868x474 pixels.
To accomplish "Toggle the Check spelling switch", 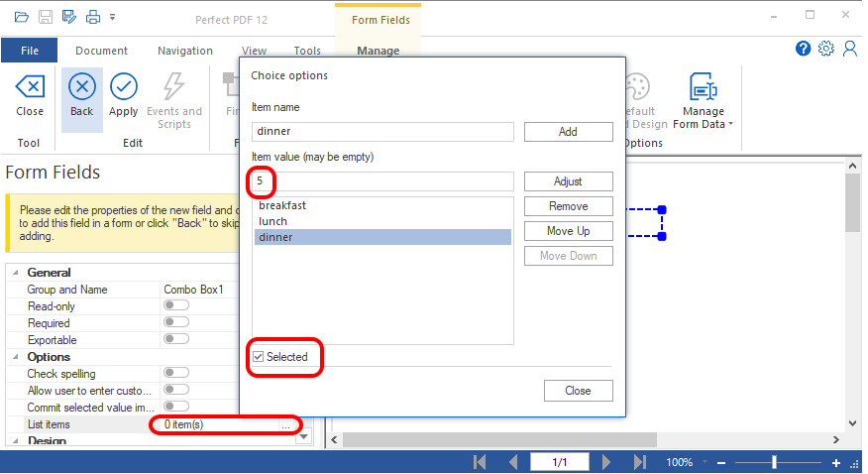I will (175, 374).
